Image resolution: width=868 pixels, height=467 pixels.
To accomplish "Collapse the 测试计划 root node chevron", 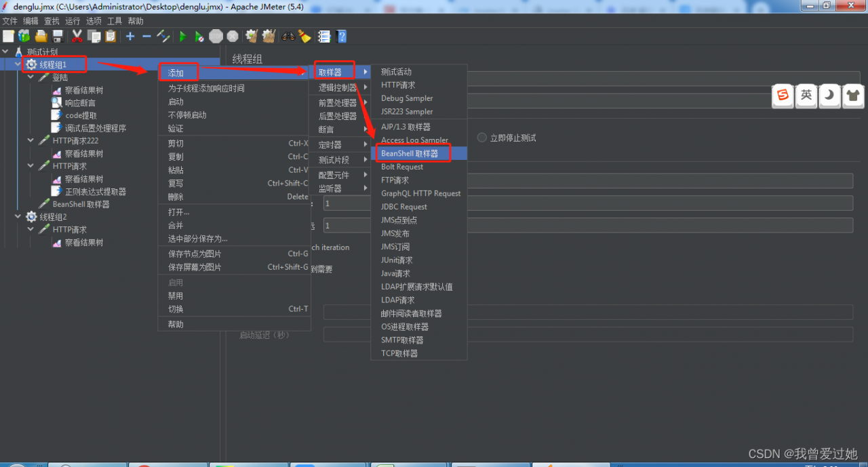I will point(5,52).
